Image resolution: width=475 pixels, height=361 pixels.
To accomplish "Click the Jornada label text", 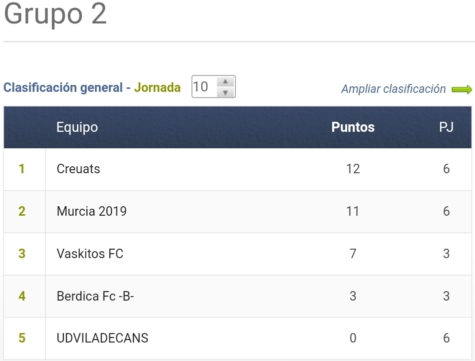I will pyautogui.click(x=157, y=88).
